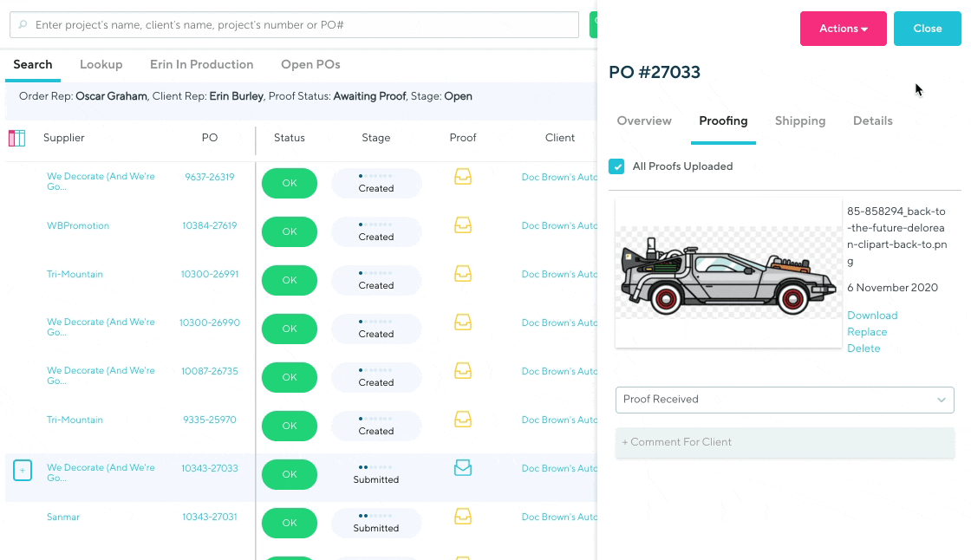
Task: Click the Stage progress indicator for PO 9335-25970
Action: pos(376,426)
